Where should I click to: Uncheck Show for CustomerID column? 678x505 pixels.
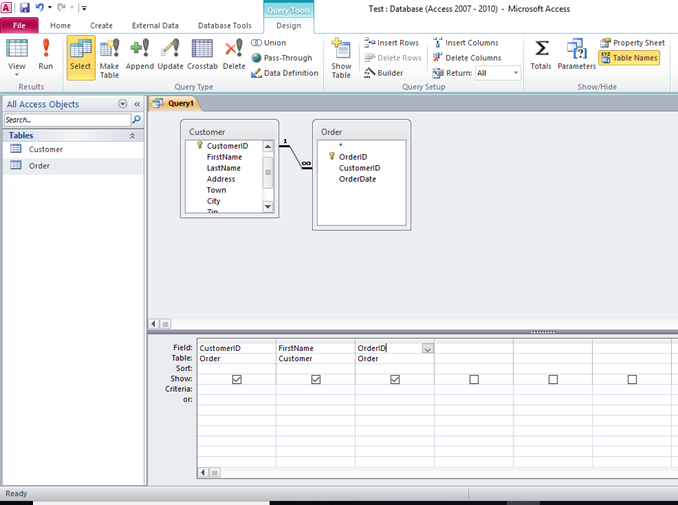tap(237, 379)
